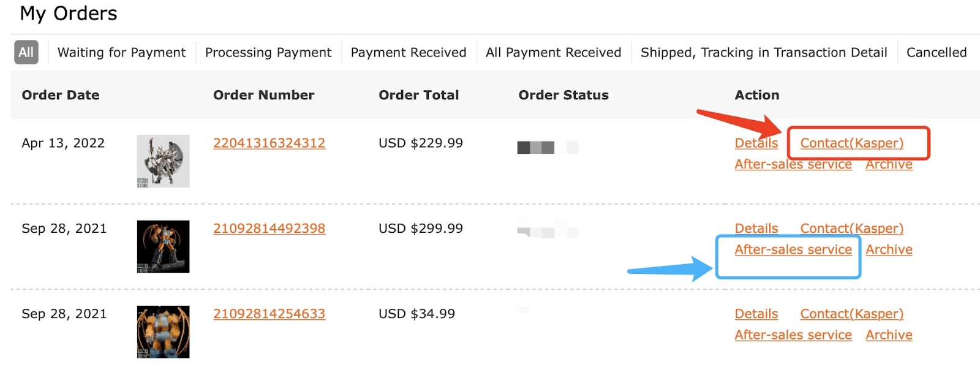Image resolution: width=980 pixels, height=372 pixels.
Task: Open the Processing Payment tab
Action: [268, 53]
